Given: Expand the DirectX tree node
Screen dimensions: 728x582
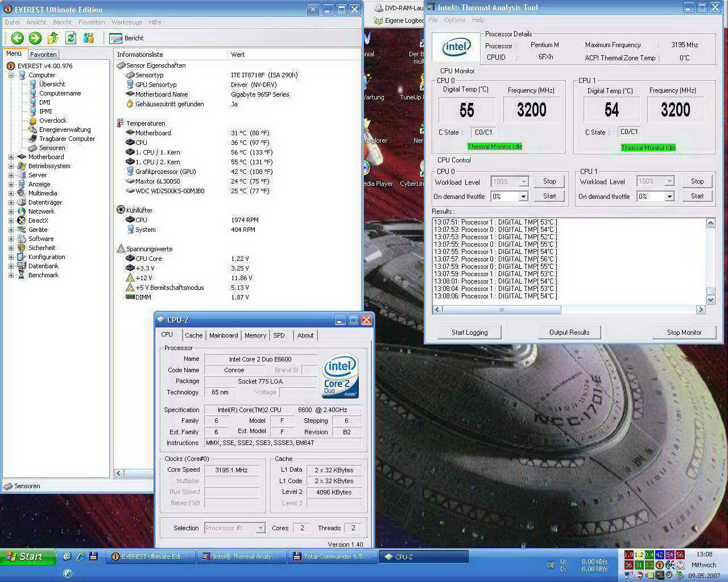Looking at the screenshot, I should [11, 221].
